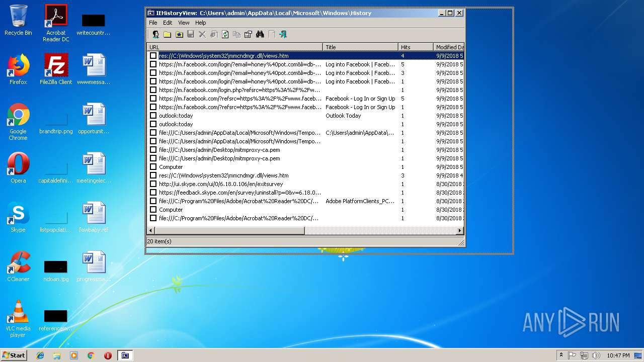Select the Google Chrome desktop icon

click(18, 122)
